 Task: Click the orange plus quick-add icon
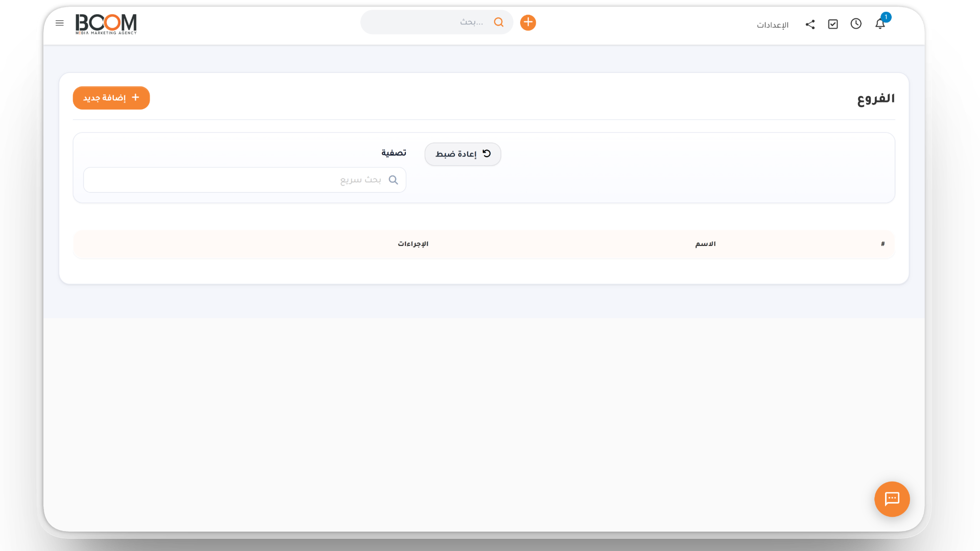coord(528,22)
